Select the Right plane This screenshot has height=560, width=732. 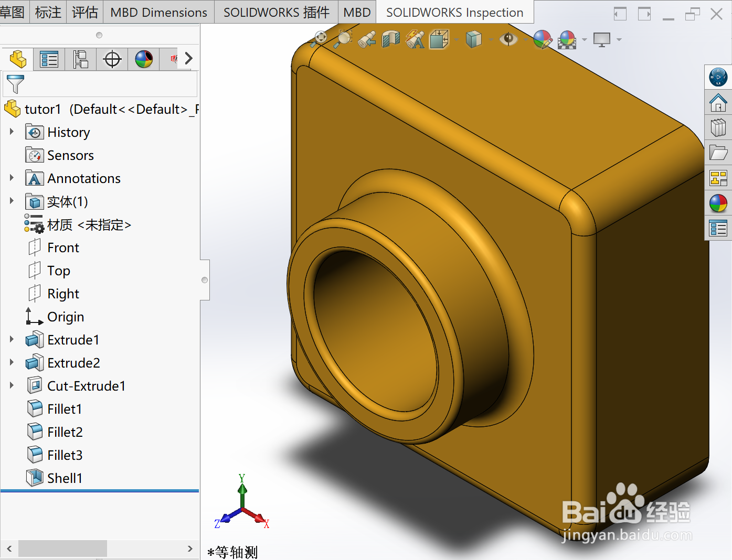(x=63, y=294)
